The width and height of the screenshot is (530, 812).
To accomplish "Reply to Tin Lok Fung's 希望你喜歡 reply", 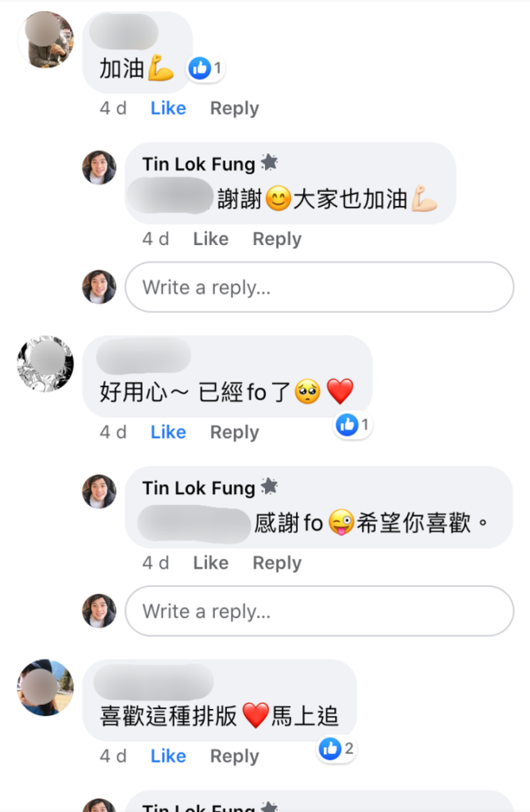I will click(277, 563).
